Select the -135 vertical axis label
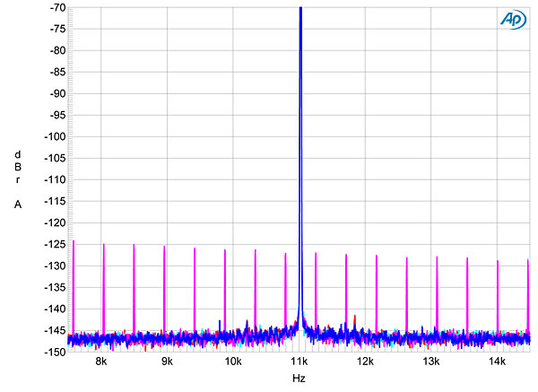This screenshot has width=538, height=392. [55, 288]
